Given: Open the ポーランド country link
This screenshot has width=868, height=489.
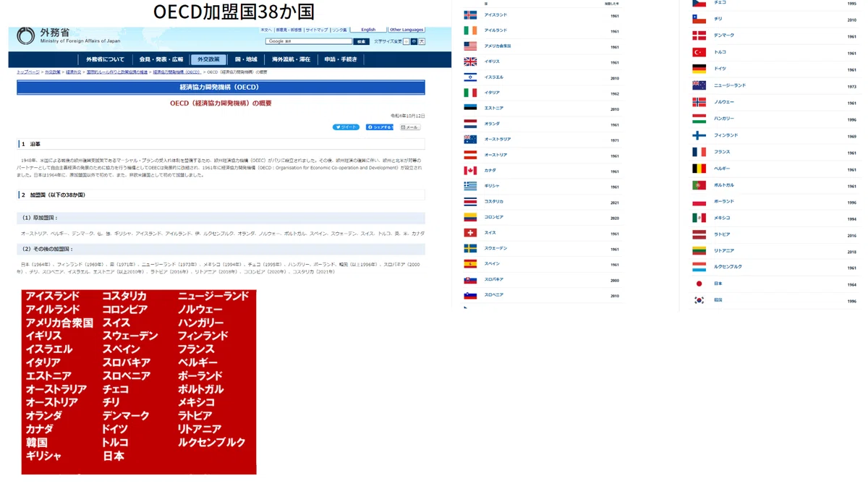Looking at the screenshot, I should pyautogui.click(x=724, y=201).
